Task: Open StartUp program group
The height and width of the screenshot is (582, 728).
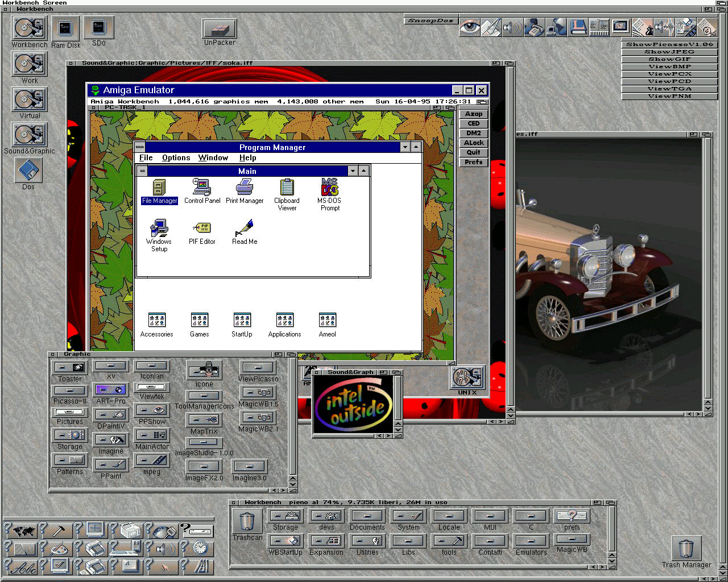Action: tap(242, 325)
